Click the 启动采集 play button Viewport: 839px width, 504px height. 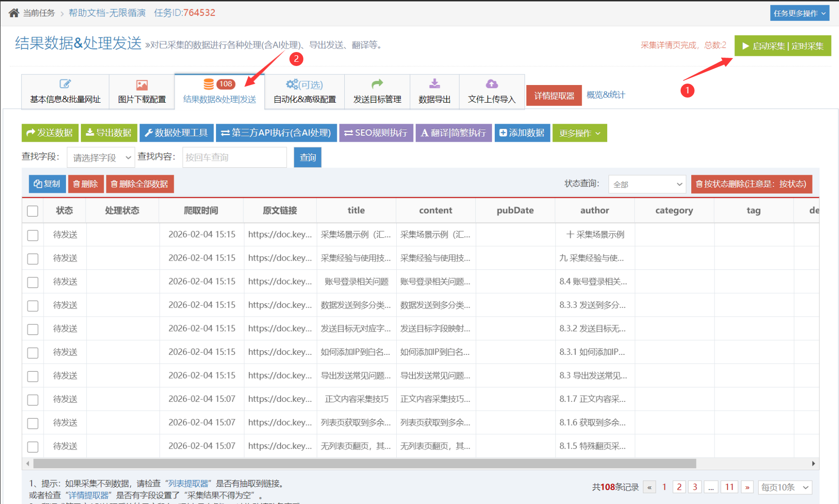pos(782,46)
